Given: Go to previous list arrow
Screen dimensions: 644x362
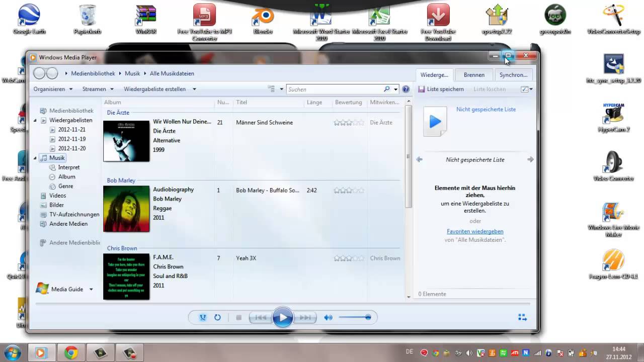Looking at the screenshot, I should (419, 159).
